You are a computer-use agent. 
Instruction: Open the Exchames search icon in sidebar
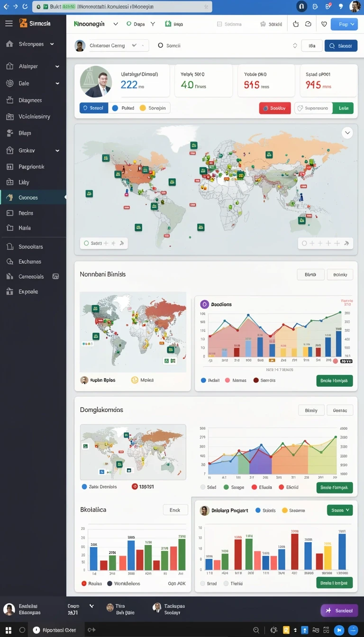click(x=9, y=262)
